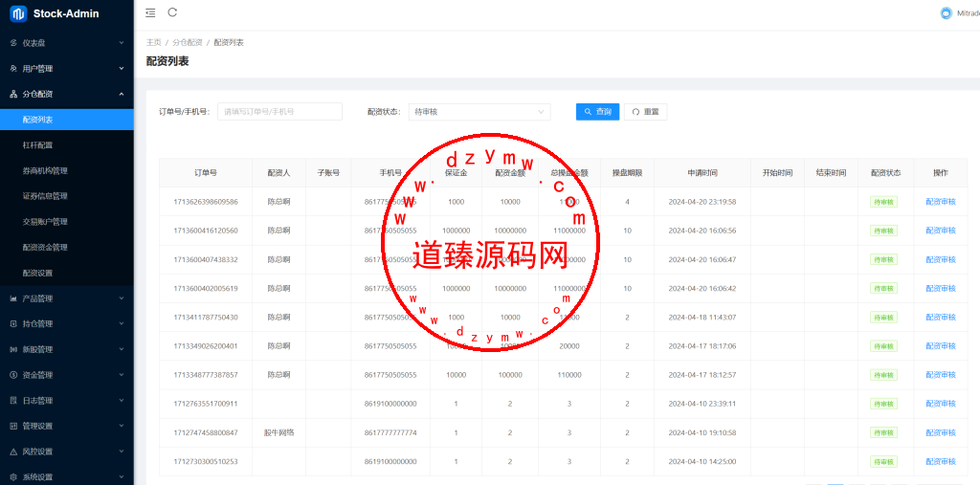Screen dimensions: 980x485
Task: Select the 配资列表 menu item
Action: (67, 120)
